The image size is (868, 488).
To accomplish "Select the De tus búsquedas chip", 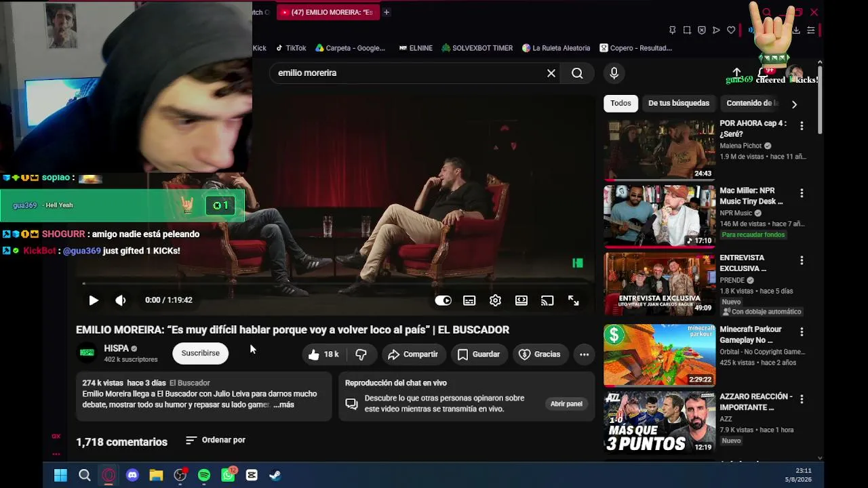I will [679, 103].
